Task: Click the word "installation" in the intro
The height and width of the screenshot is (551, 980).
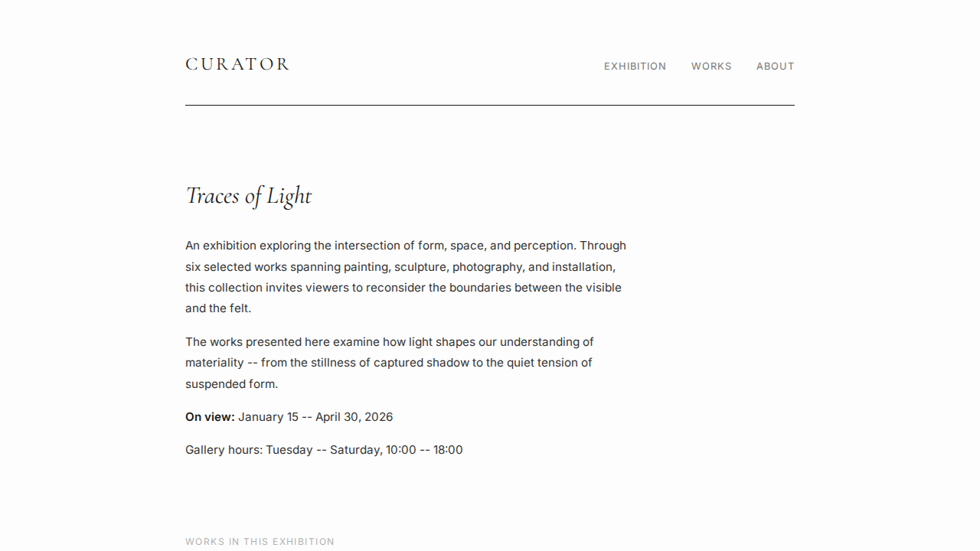Action: tap(583, 267)
